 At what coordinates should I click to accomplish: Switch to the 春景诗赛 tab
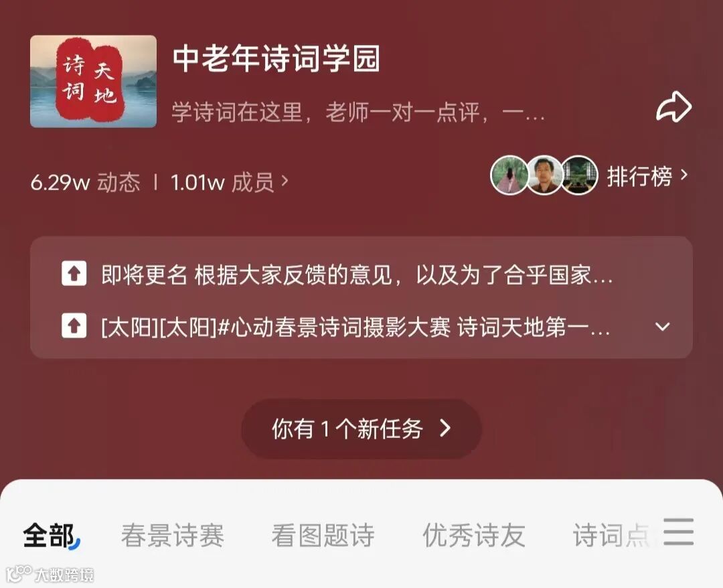click(173, 536)
